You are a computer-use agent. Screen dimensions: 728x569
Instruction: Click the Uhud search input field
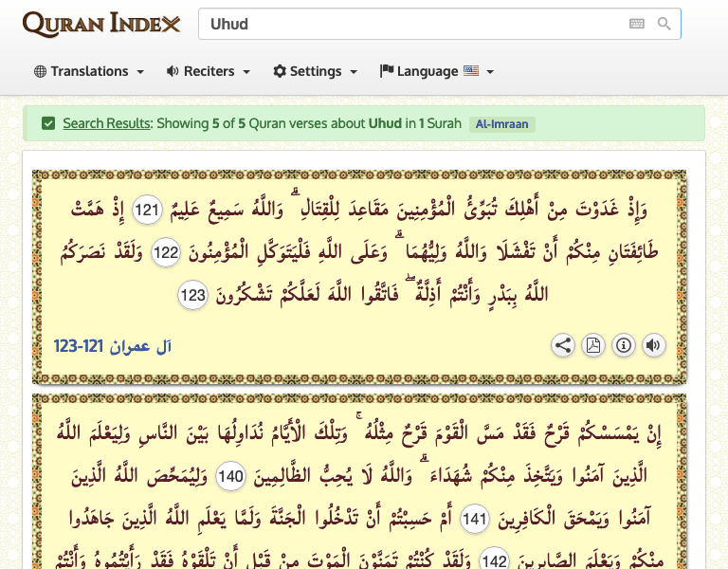tap(439, 24)
